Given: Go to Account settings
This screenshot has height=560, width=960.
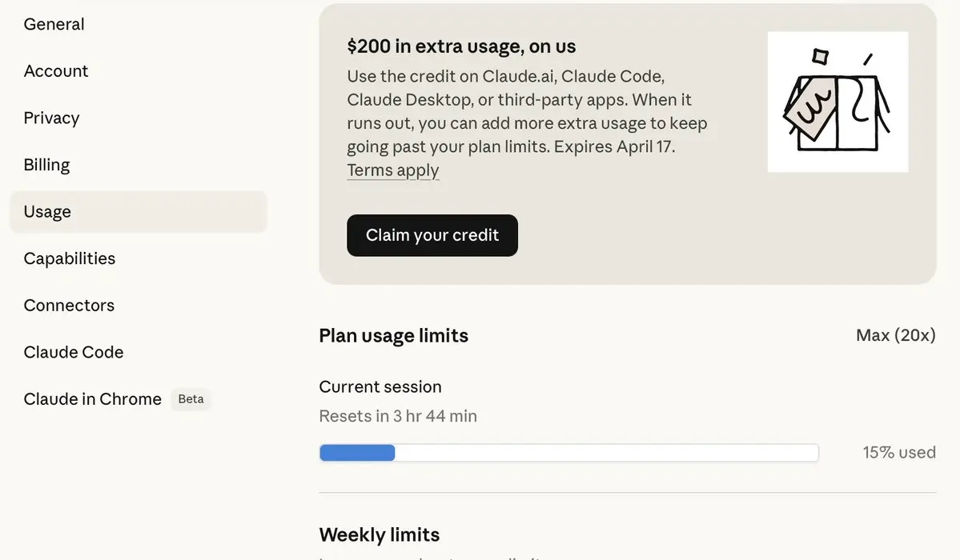Looking at the screenshot, I should tap(56, 71).
